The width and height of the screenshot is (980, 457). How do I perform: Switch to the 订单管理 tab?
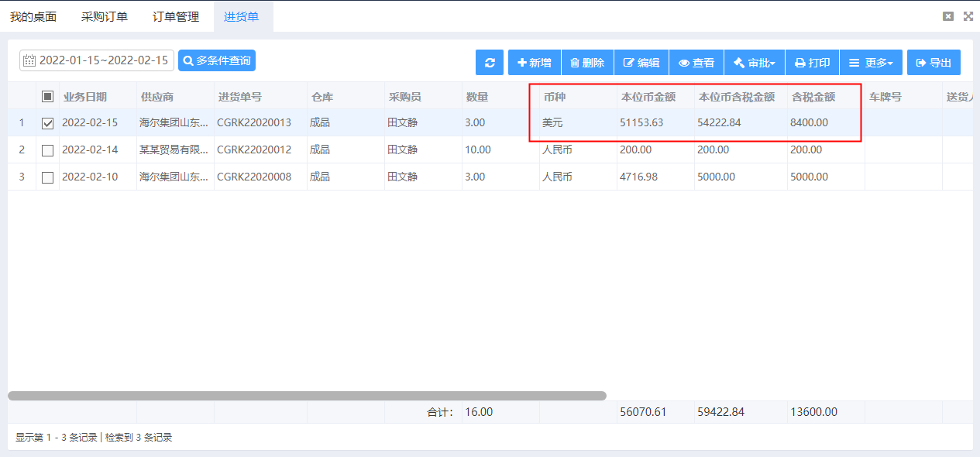(x=176, y=16)
